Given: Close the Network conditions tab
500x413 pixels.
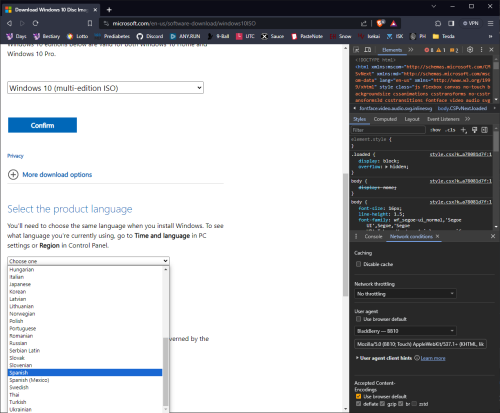Looking at the screenshot, I should click(437, 236).
